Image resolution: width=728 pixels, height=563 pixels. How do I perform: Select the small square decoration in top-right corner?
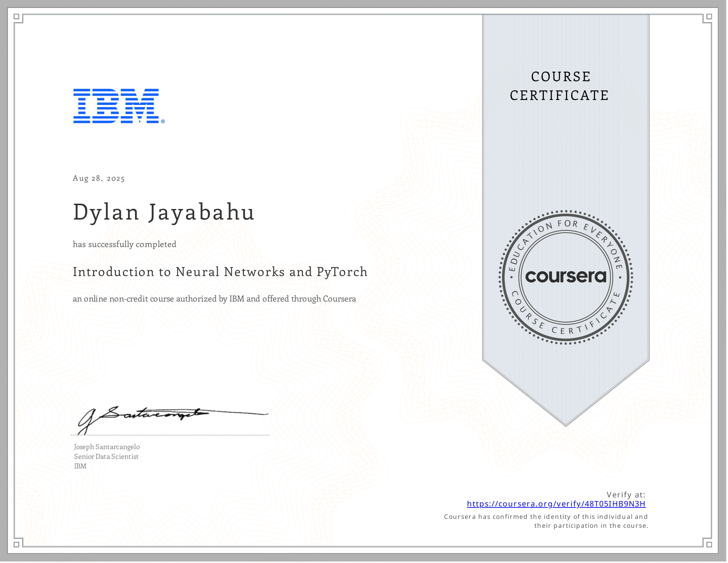pos(709,17)
